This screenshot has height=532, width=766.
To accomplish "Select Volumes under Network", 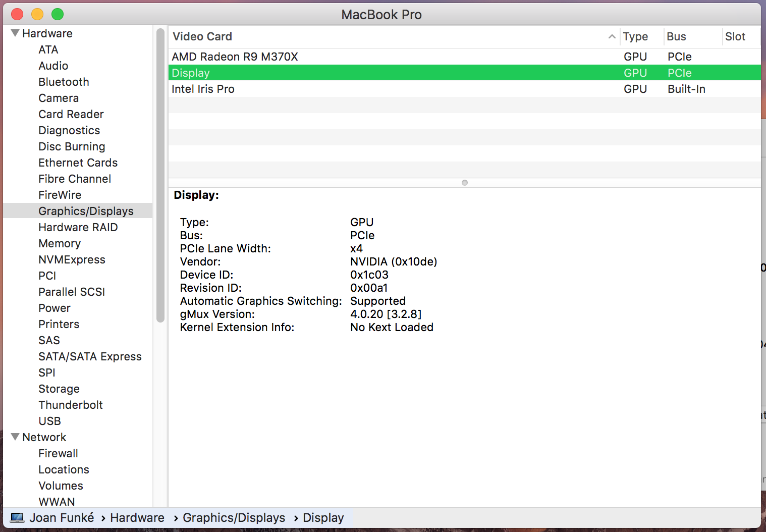I will (61, 486).
